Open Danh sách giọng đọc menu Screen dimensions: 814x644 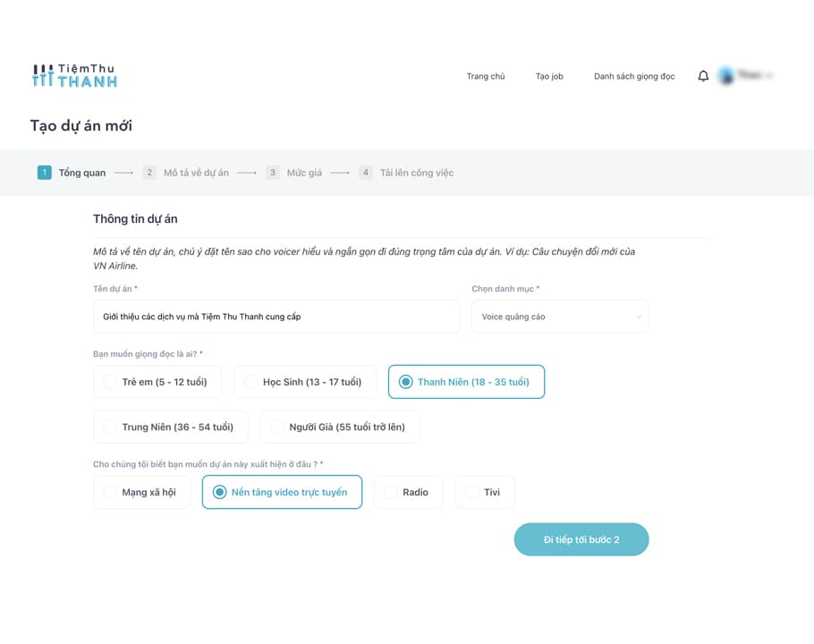tap(634, 76)
